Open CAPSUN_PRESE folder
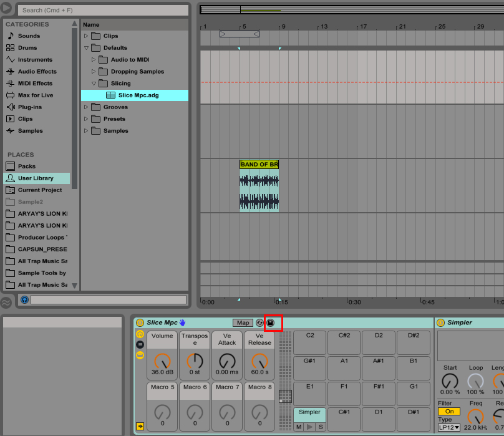Viewport: 504px width, 436px height. [37, 249]
